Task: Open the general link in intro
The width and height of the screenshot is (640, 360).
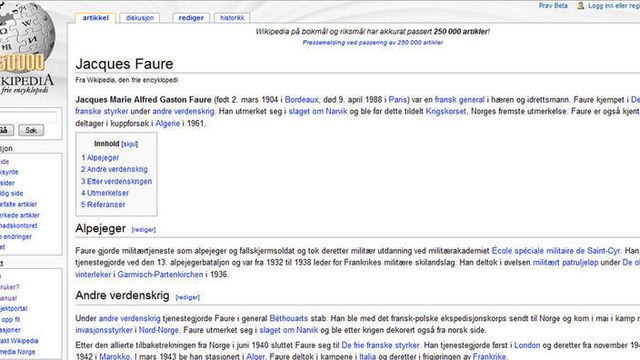Action: click(x=472, y=100)
